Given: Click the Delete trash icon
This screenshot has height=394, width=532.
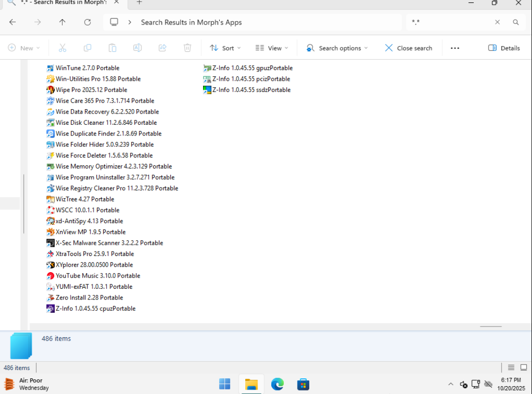Looking at the screenshot, I should (187, 48).
